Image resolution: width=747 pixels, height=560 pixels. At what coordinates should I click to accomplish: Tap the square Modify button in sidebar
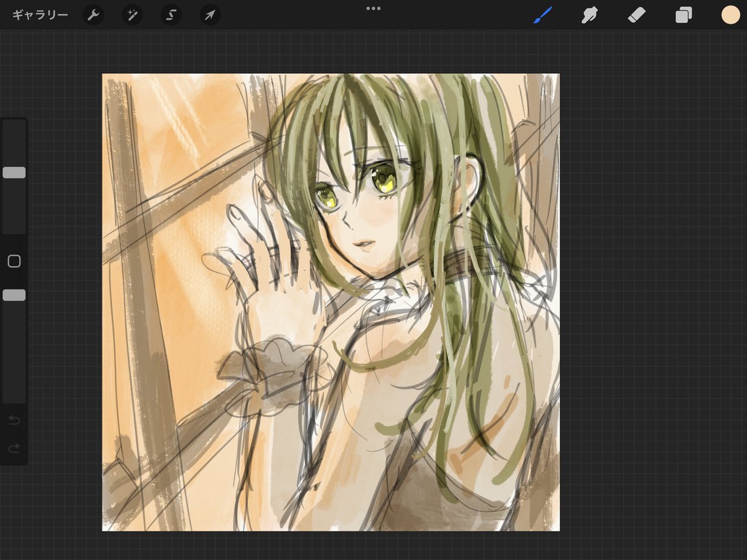[x=14, y=261]
